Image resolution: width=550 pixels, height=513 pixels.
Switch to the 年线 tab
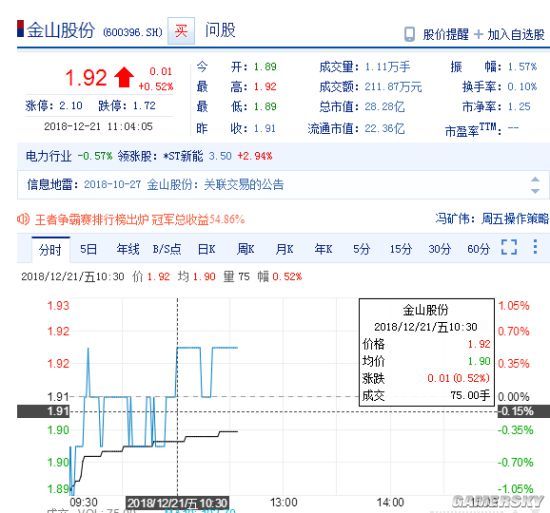pyautogui.click(x=128, y=249)
